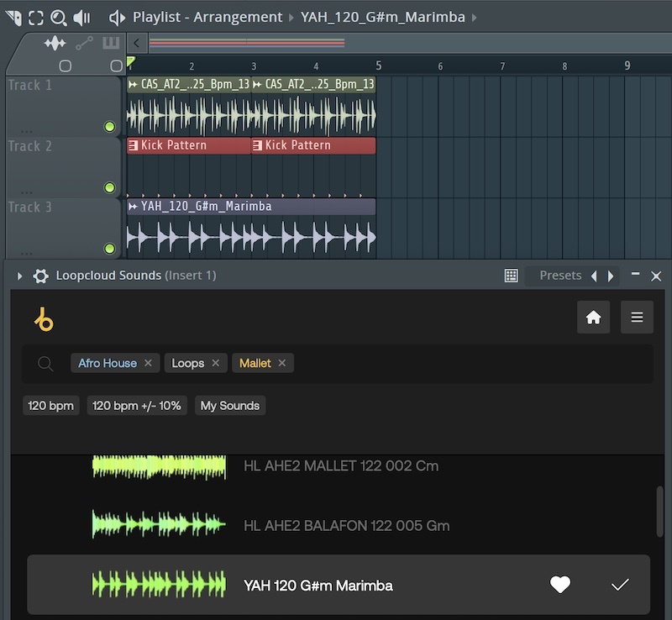Mute Track 1 with green LED
Viewport: 672px width, 620px height.
click(109, 127)
